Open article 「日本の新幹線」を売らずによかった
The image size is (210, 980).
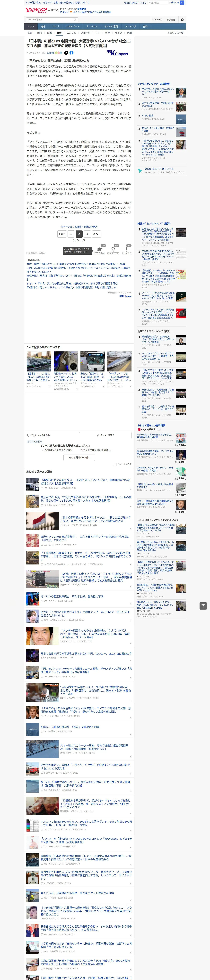pos(96,519)
